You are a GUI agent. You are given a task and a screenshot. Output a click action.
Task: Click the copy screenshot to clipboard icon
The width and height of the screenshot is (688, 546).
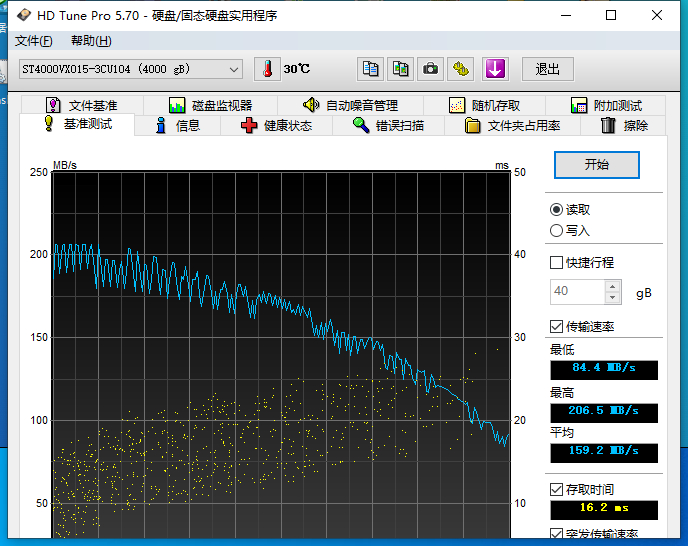click(400, 69)
